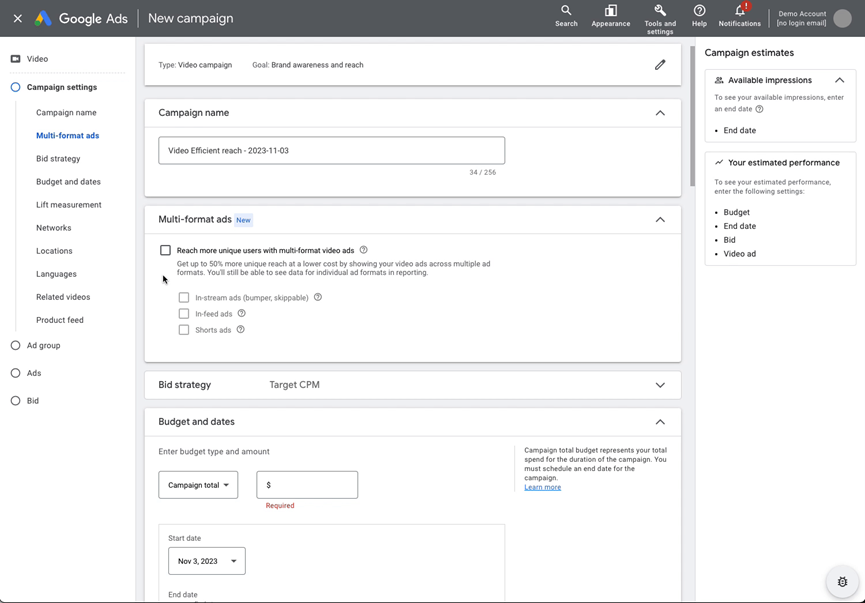Go to Lift measurement in sidebar
Image resolution: width=865 pixels, height=603 pixels.
click(x=69, y=205)
